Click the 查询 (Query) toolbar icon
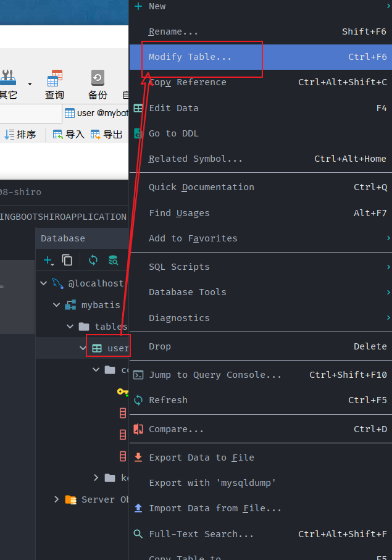392x560 pixels. pyautogui.click(x=54, y=84)
